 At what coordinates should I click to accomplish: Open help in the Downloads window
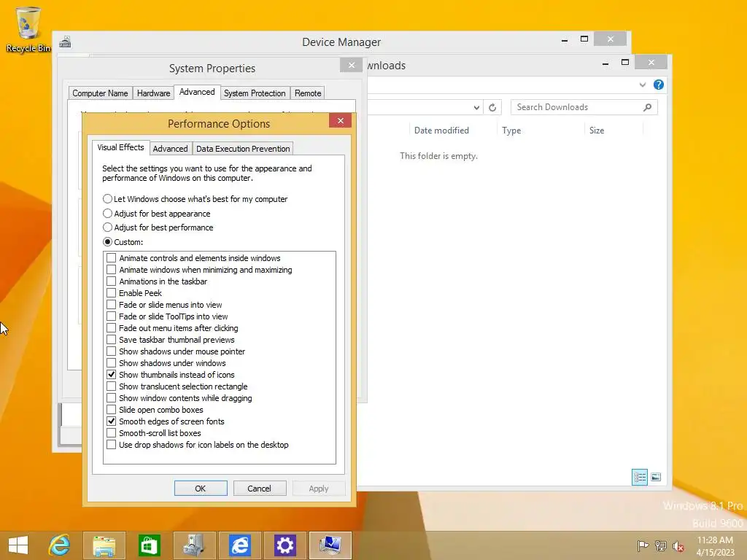pyautogui.click(x=659, y=85)
